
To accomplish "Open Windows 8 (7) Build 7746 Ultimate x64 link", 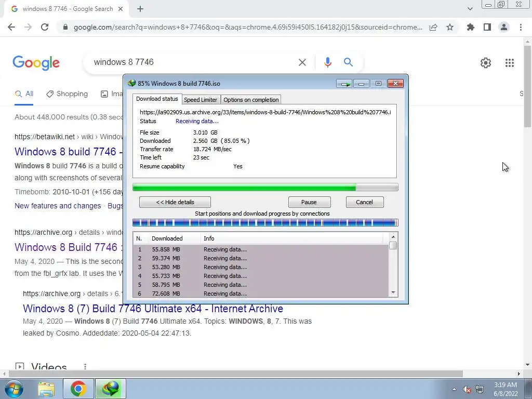I will 153,309.
